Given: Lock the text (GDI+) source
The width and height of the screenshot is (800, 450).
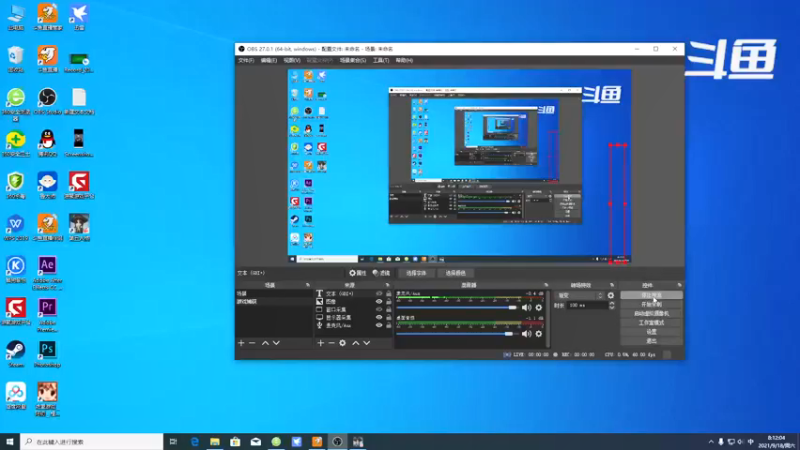Looking at the screenshot, I should [389, 294].
